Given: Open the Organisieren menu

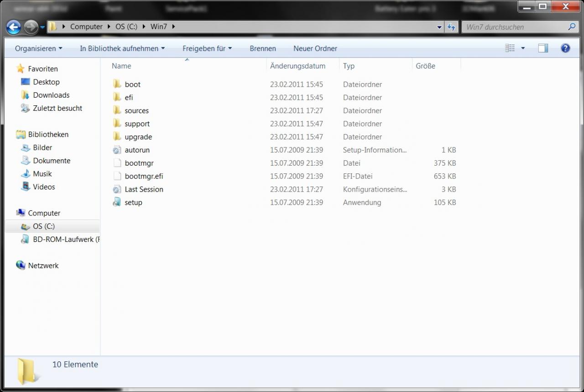Looking at the screenshot, I should tap(38, 48).
